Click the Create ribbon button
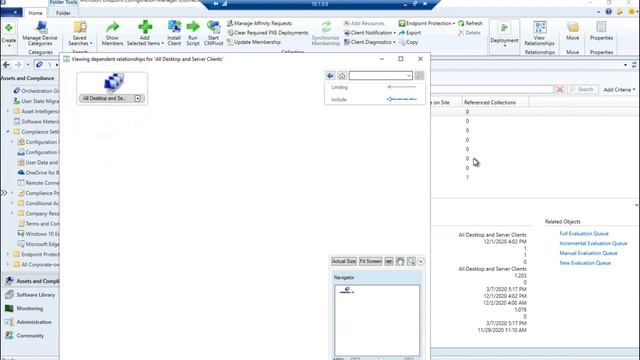 [9, 35]
